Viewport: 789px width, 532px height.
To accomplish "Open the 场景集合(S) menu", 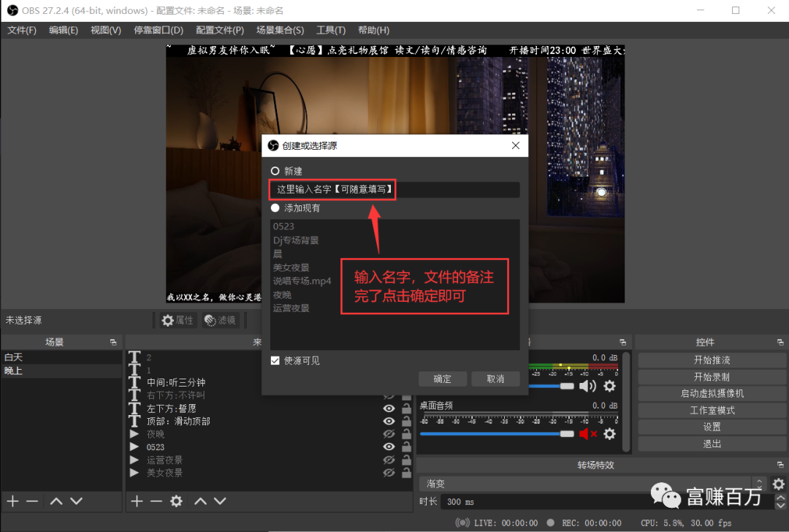I will click(280, 30).
